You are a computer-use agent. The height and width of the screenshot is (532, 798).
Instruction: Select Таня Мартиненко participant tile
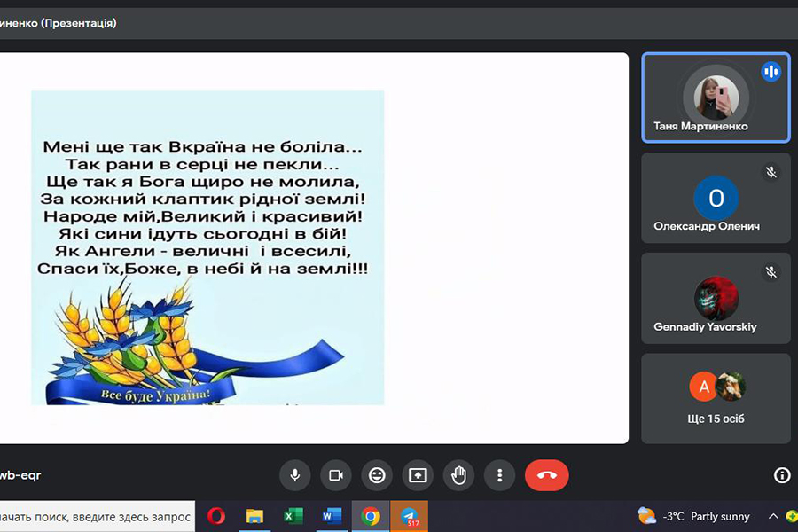pos(716,98)
